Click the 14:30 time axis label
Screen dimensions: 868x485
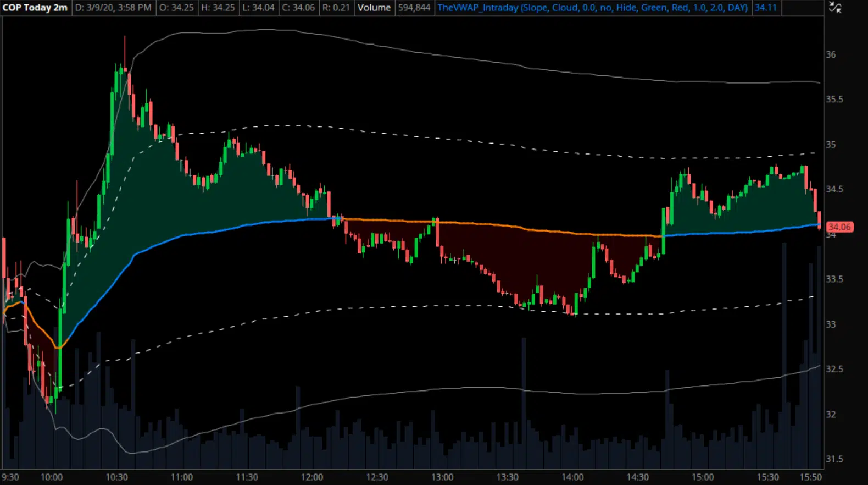click(637, 477)
